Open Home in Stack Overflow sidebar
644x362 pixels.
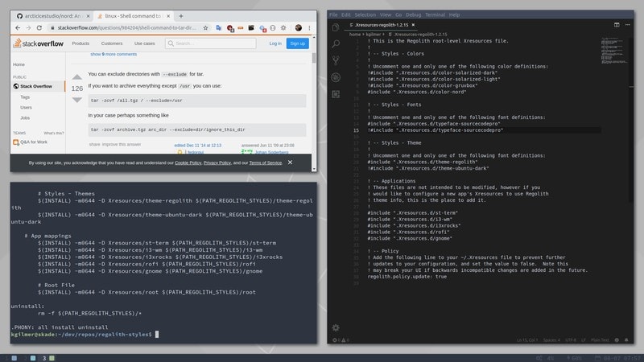(x=19, y=64)
